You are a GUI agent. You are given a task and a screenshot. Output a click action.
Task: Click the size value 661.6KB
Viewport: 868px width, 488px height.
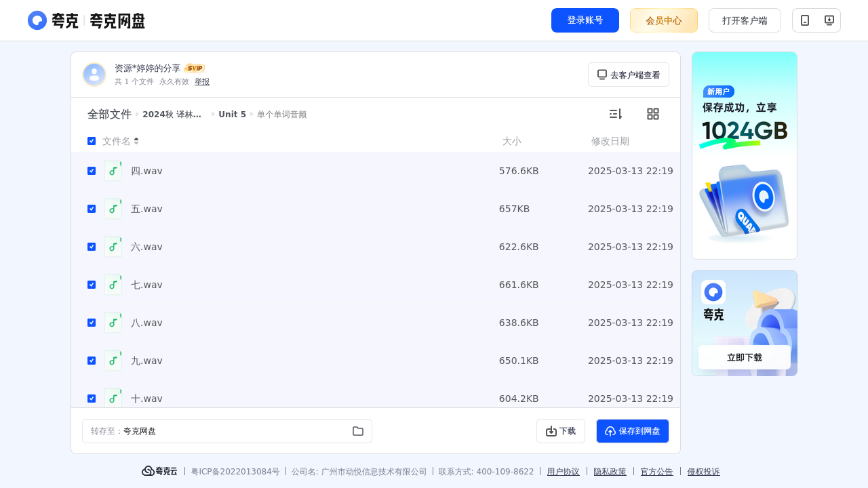click(x=519, y=285)
